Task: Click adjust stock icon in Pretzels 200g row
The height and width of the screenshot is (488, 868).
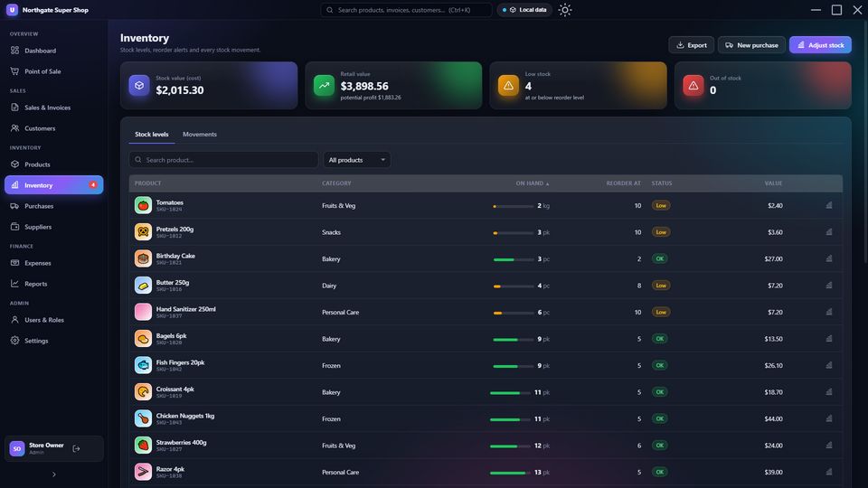Action: 829,232
